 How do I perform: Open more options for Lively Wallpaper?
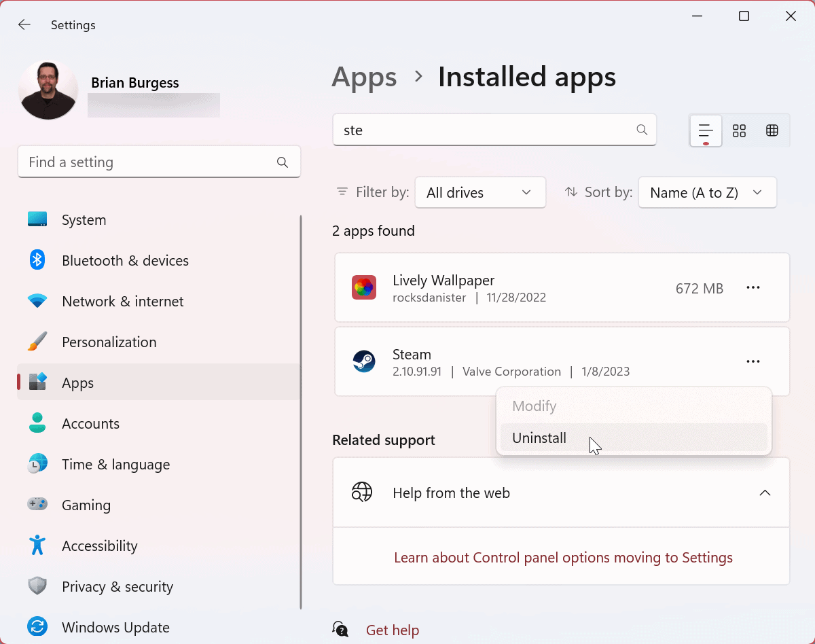[753, 287]
